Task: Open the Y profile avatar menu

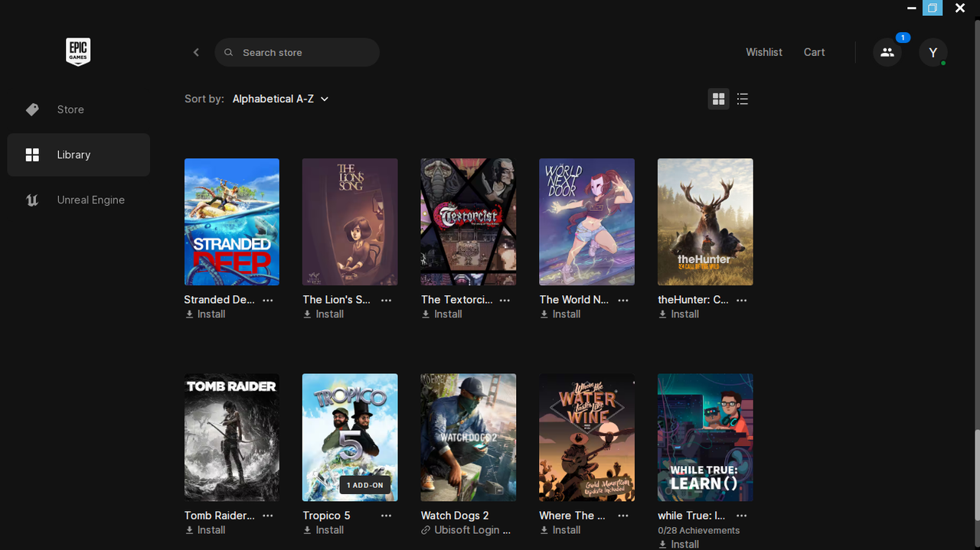Action: pyautogui.click(x=933, y=52)
